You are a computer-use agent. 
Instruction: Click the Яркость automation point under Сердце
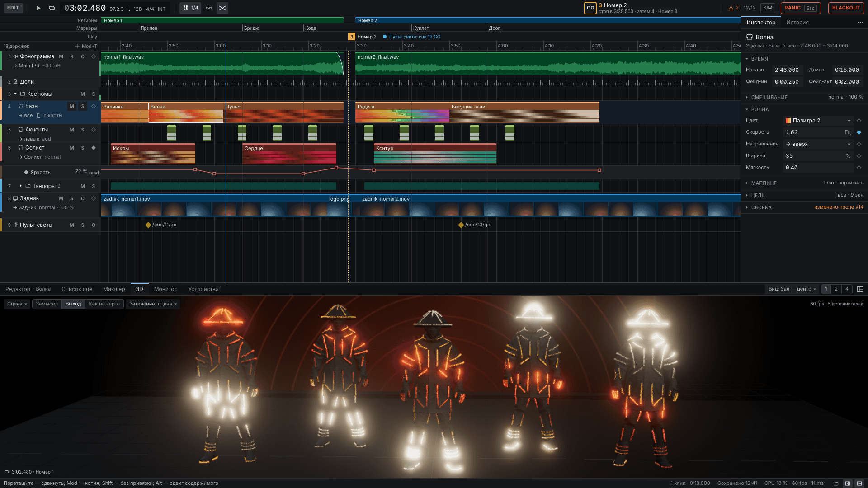click(303, 174)
